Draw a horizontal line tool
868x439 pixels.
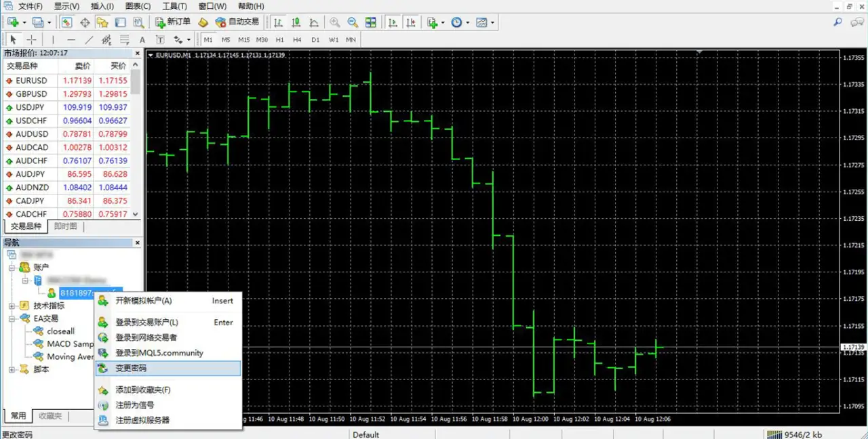pyautogui.click(x=71, y=40)
